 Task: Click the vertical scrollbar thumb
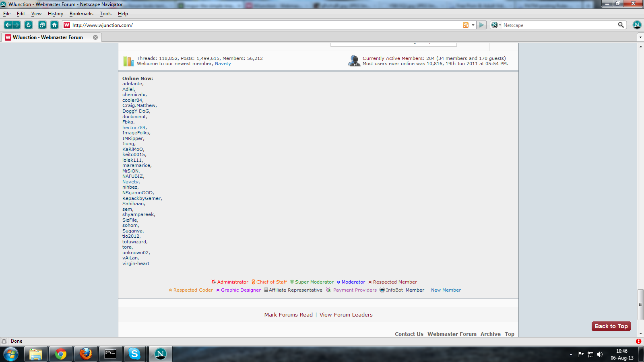(x=640, y=304)
